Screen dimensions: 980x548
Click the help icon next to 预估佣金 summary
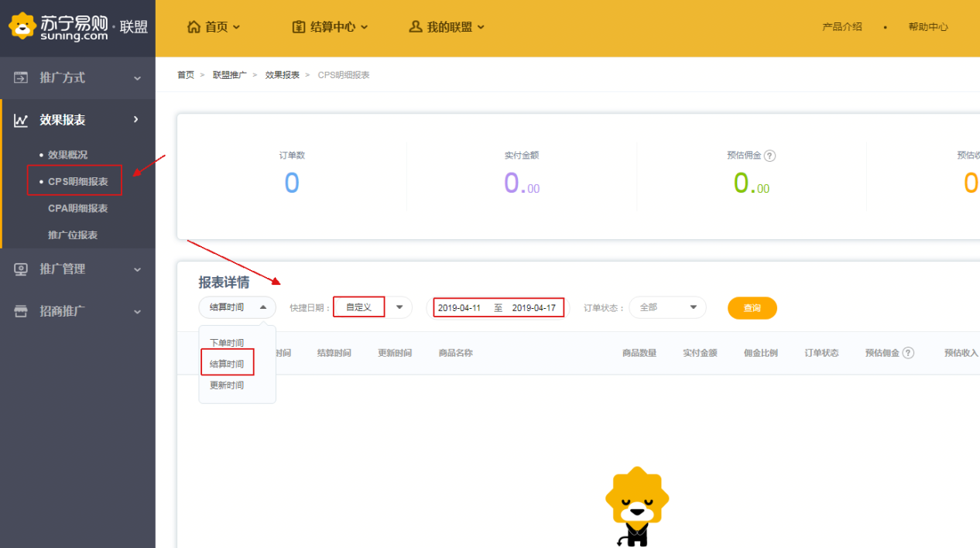point(769,156)
